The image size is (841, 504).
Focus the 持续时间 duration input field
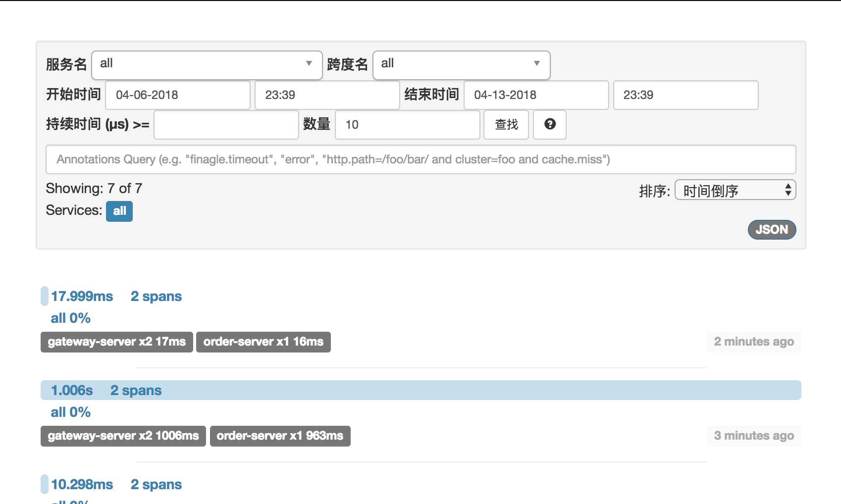coord(226,125)
